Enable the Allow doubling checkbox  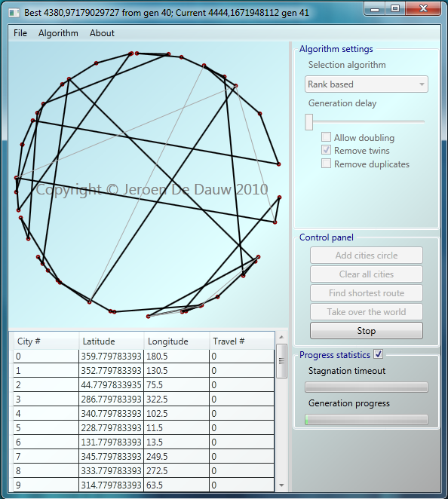[326, 137]
